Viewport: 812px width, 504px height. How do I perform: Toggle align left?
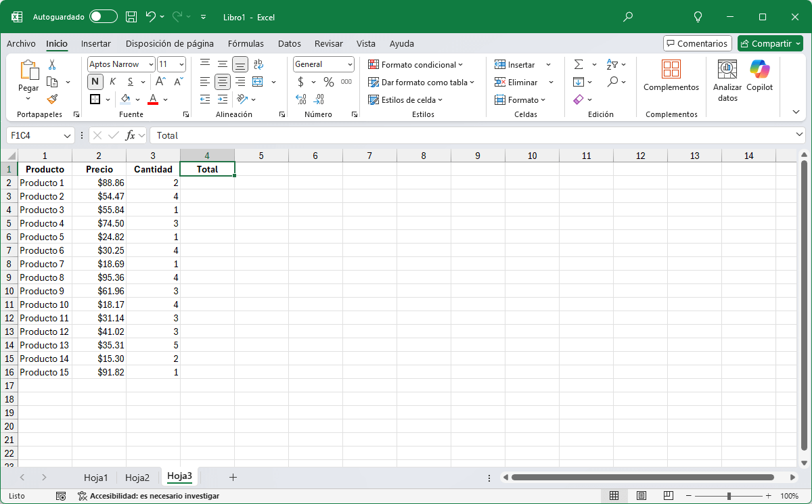(205, 82)
